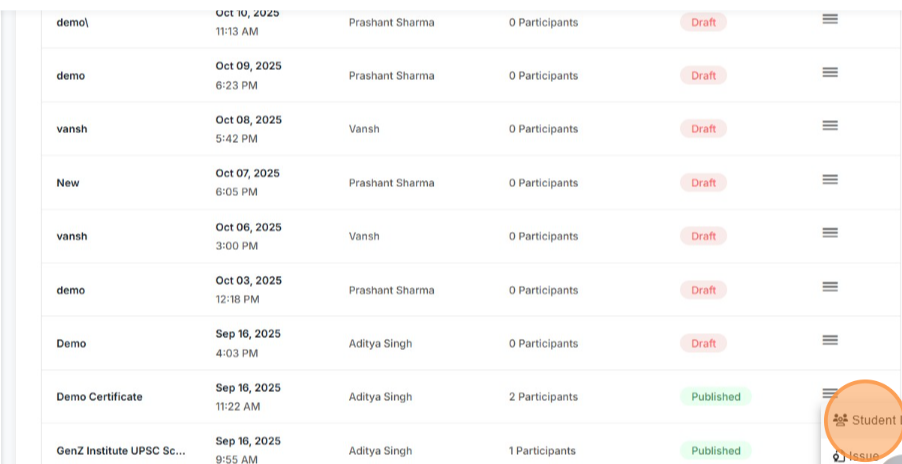Open hamburger menu for Oct 09 demo
Viewport: 902px width, 464px height.
(x=829, y=73)
